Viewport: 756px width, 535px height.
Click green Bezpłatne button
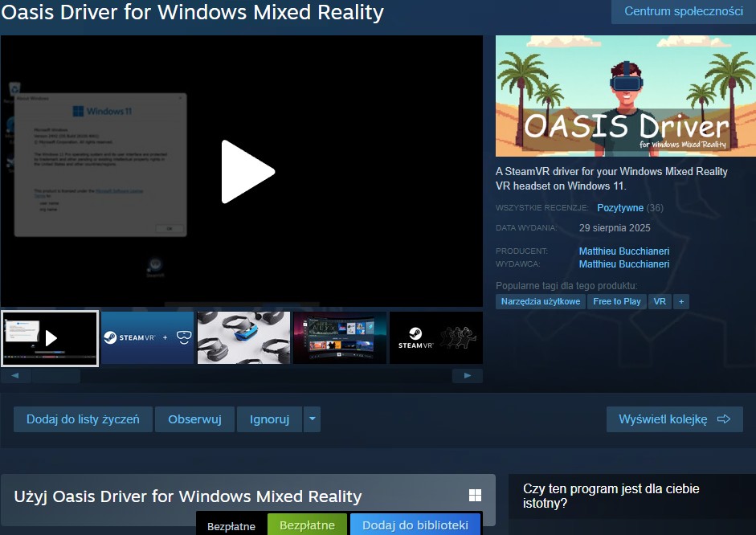point(307,525)
